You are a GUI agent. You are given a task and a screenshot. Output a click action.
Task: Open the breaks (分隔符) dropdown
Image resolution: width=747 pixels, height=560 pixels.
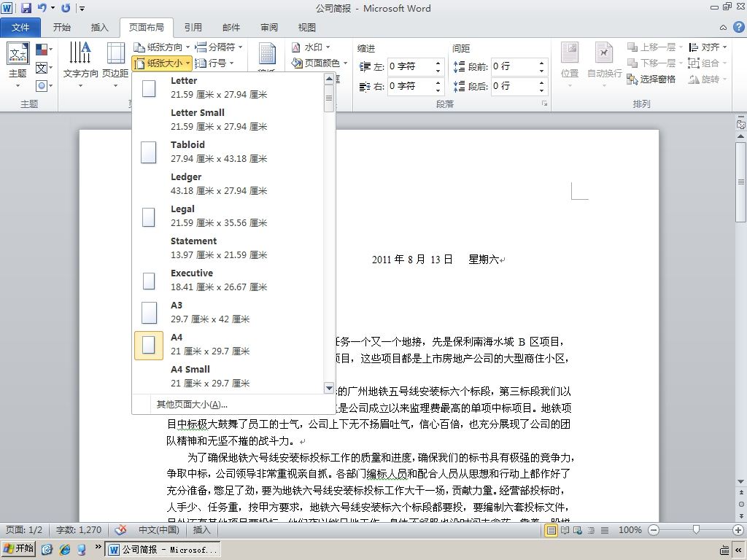pyautogui.click(x=219, y=47)
